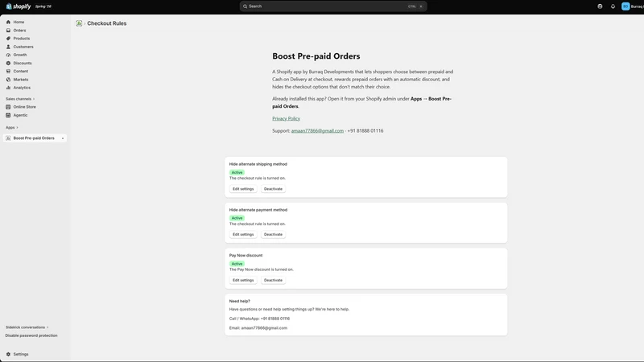Click the Agentic channel icon
The height and width of the screenshot is (362, 644).
(x=8, y=115)
